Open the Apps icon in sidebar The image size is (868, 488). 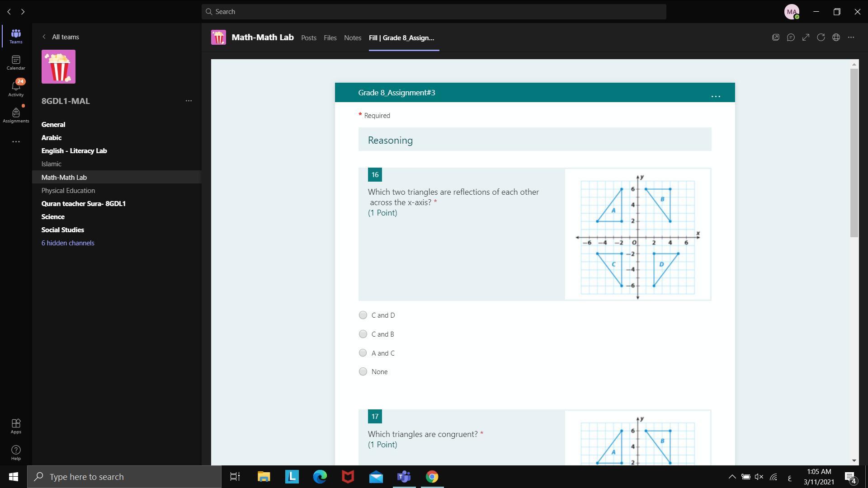click(16, 426)
